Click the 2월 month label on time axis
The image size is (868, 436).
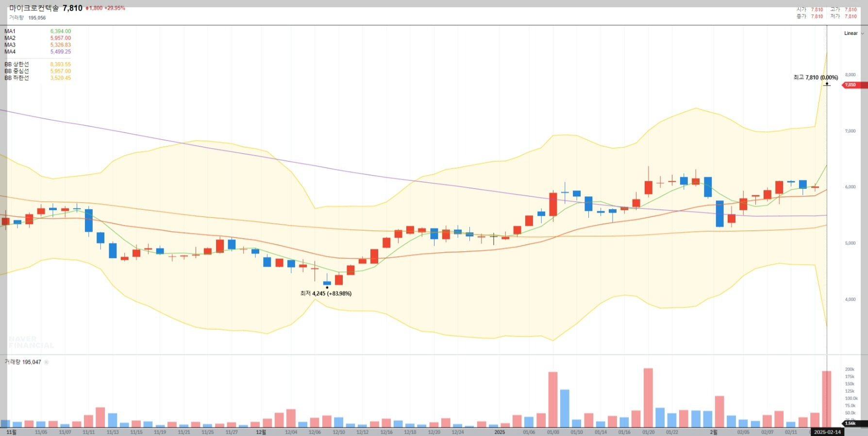pos(714,432)
